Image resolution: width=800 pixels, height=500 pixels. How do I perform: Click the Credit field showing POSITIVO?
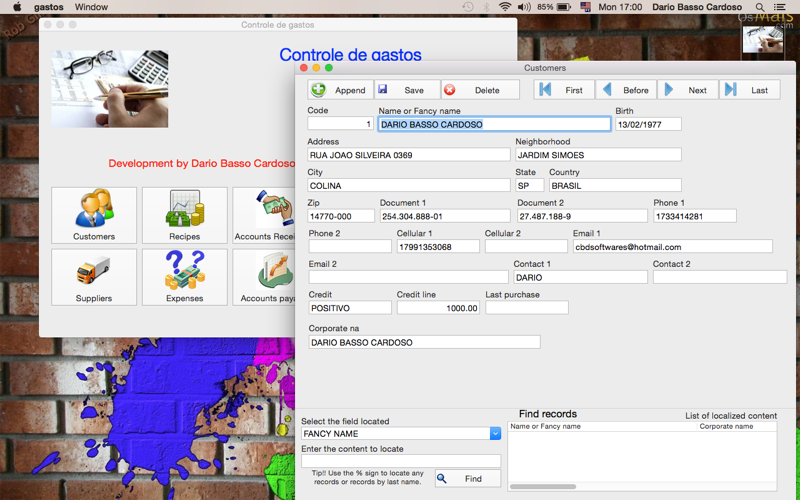[x=350, y=308]
